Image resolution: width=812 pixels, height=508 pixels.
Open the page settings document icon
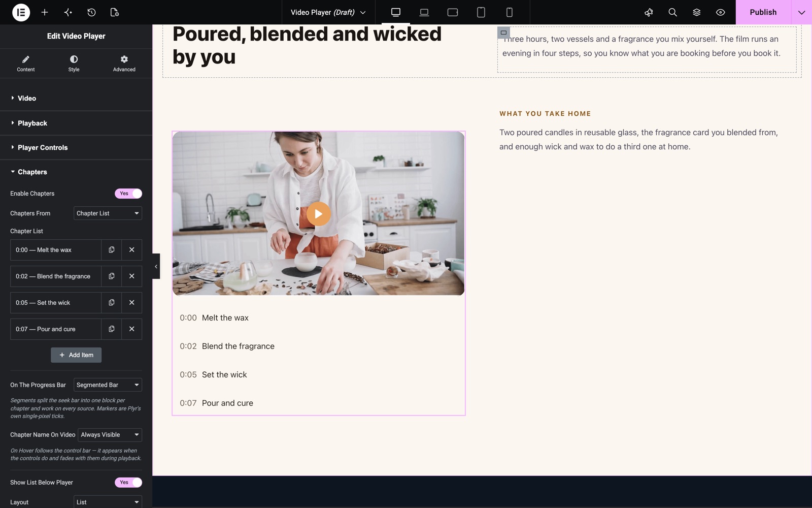[x=115, y=12]
